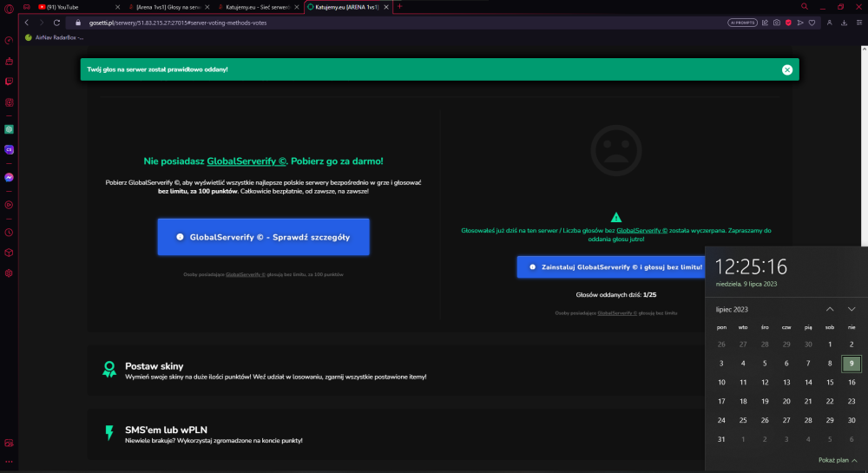Open the red ad blocker shield icon

tap(788, 23)
